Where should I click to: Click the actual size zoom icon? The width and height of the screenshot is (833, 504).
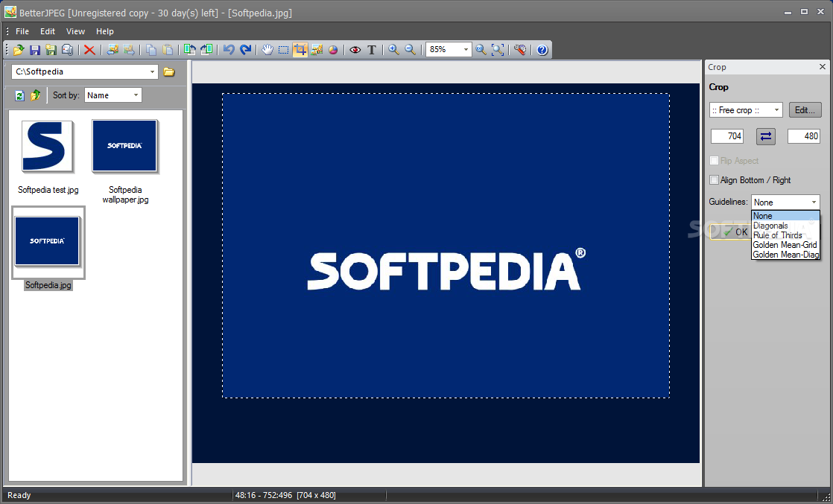click(x=481, y=50)
